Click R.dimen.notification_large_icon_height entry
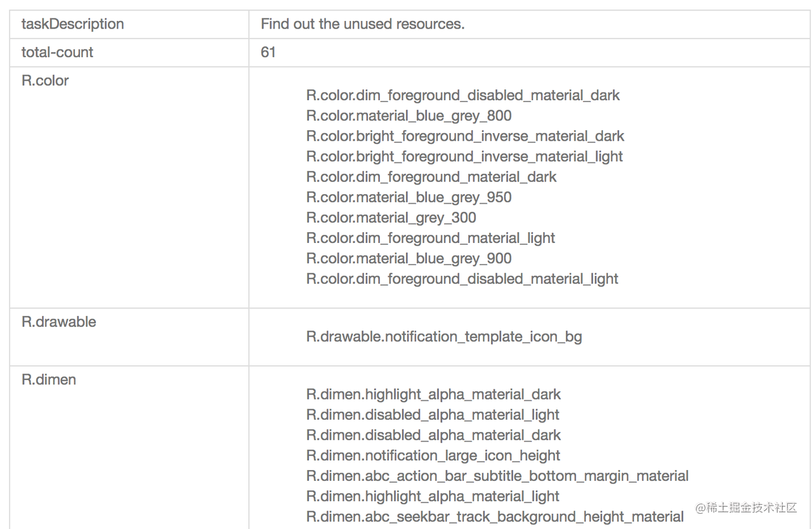812x529 pixels. pos(433,455)
